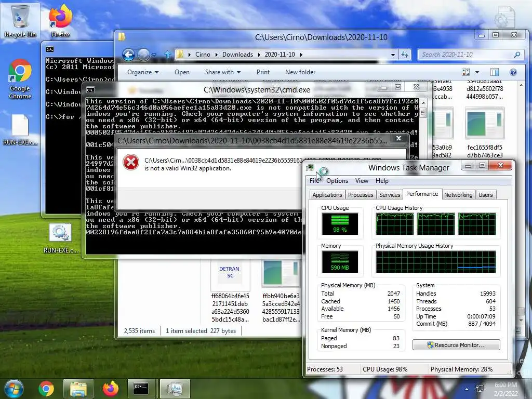Screen dimensions: 532x399
Task: Open Task Manager File menu
Action: pos(314,181)
